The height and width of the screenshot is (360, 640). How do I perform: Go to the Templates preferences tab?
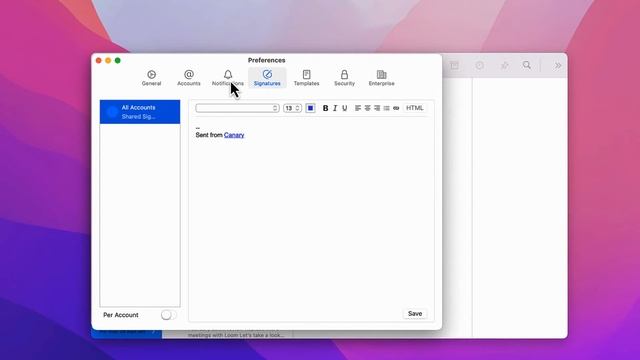[306, 78]
